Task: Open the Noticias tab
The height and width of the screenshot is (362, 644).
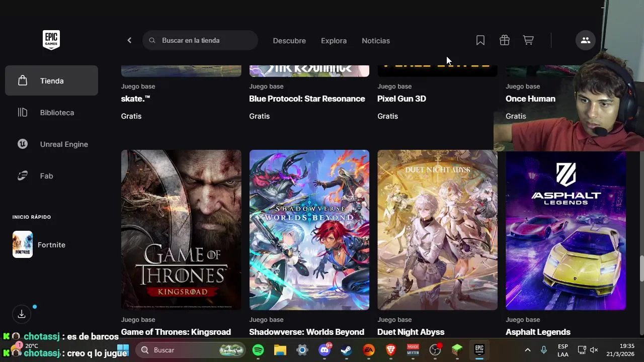Action: (376, 41)
